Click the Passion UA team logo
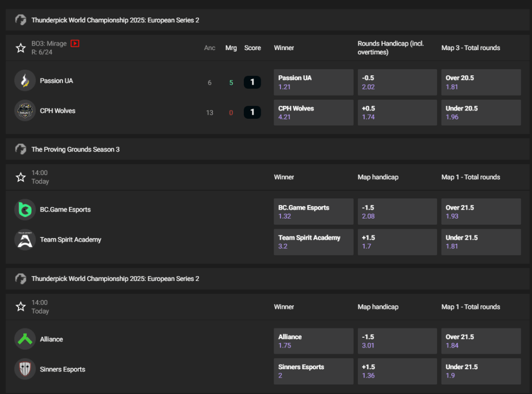The width and height of the screenshot is (532, 394). 25,81
